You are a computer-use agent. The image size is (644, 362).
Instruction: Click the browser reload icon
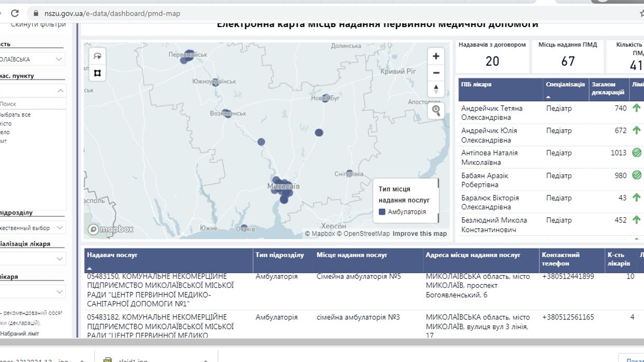pyautogui.click(x=15, y=13)
